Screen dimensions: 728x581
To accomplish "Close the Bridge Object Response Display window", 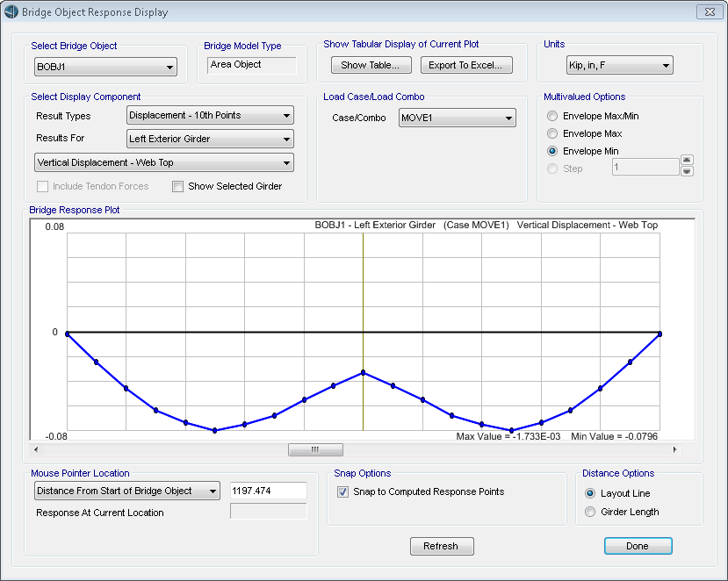I will coord(709,12).
